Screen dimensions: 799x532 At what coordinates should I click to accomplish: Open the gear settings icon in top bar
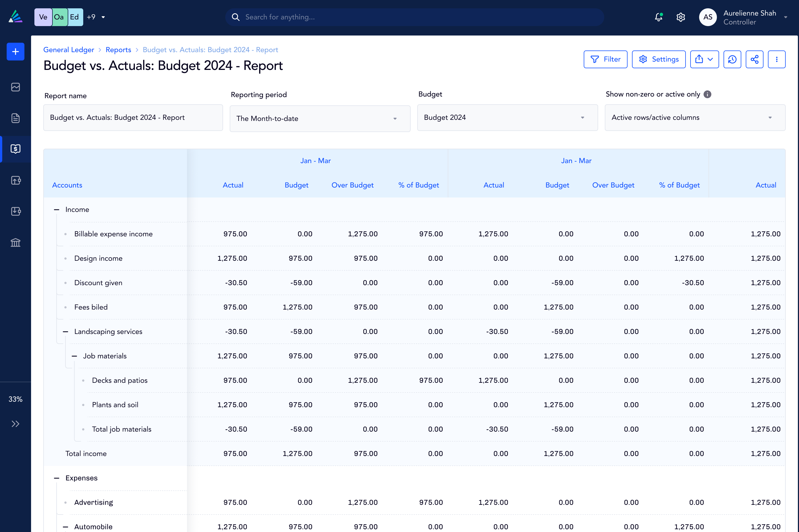point(681,17)
